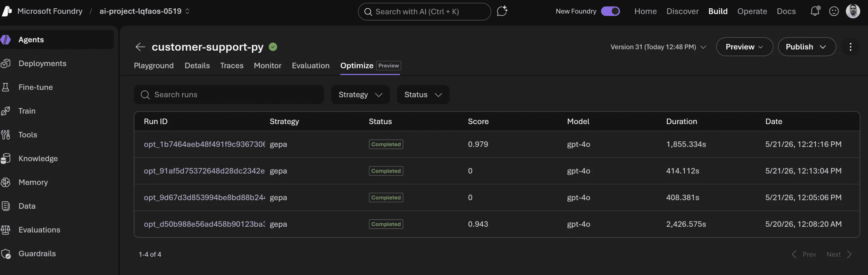Click the Microsoft Foundry breadcrumb link
Viewport: 868px width, 275px height.
50,11
